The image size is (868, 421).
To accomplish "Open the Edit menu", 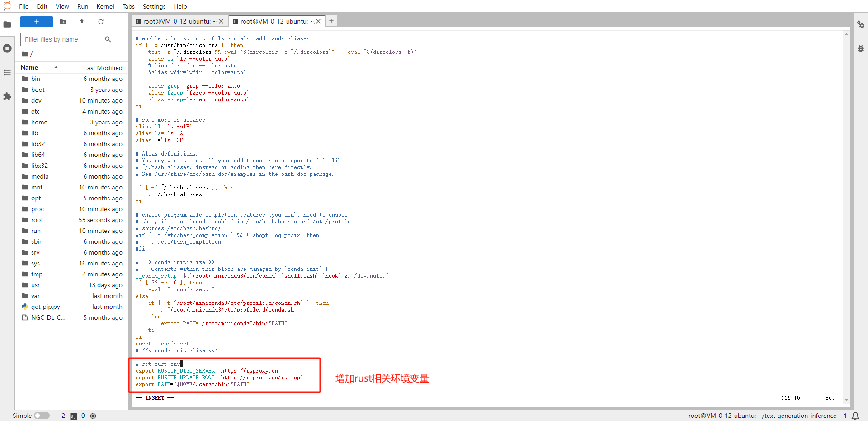I will pos(42,6).
